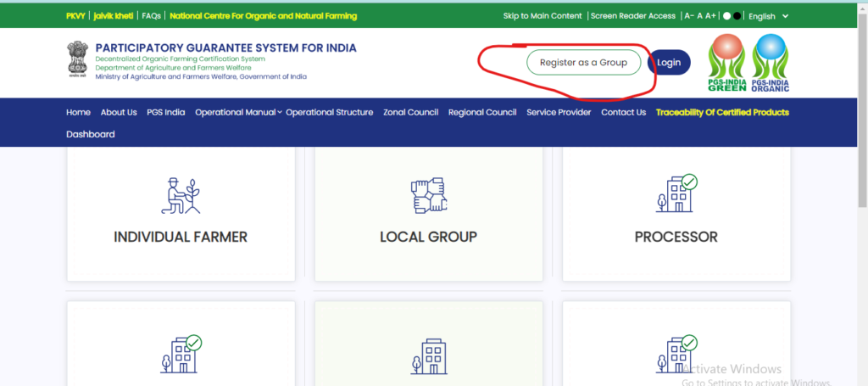Screen dimensions: 868x386
Task: Click the Individual Farmer icon
Action: pyautogui.click(x=181, y=195)
